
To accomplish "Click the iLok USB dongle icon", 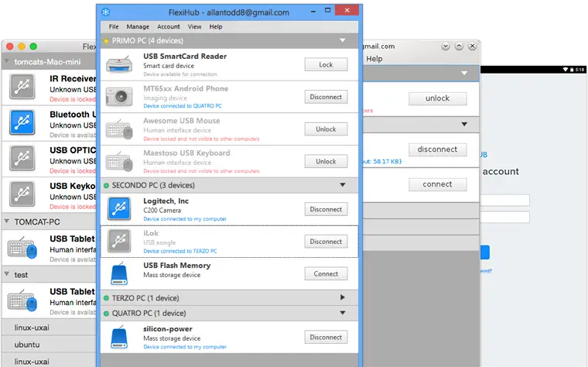I will click(119, 241).
